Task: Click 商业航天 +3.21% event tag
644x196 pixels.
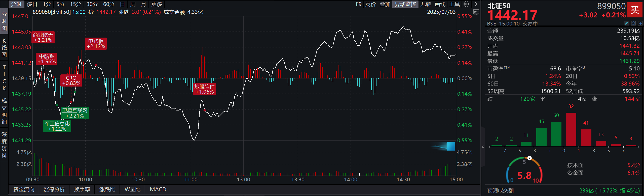Action: [43, 37]
